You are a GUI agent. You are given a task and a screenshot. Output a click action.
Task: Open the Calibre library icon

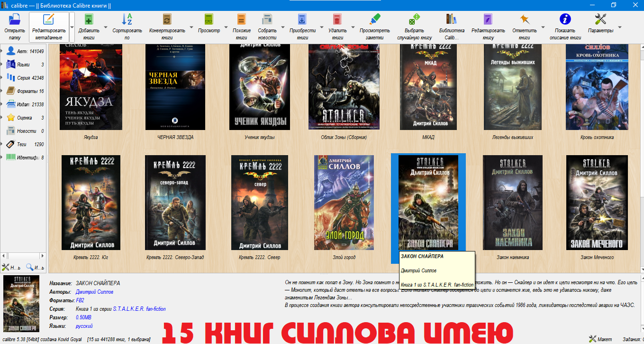click(451, 19)
